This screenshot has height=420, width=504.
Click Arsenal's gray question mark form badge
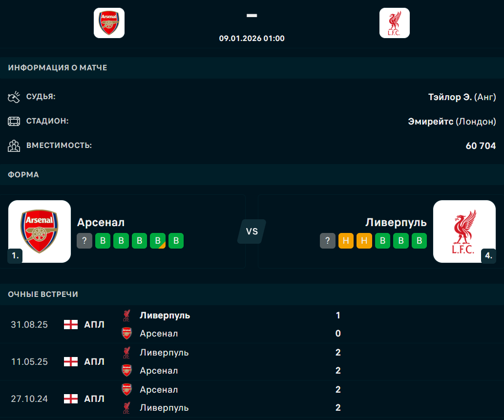pos(84,241)
